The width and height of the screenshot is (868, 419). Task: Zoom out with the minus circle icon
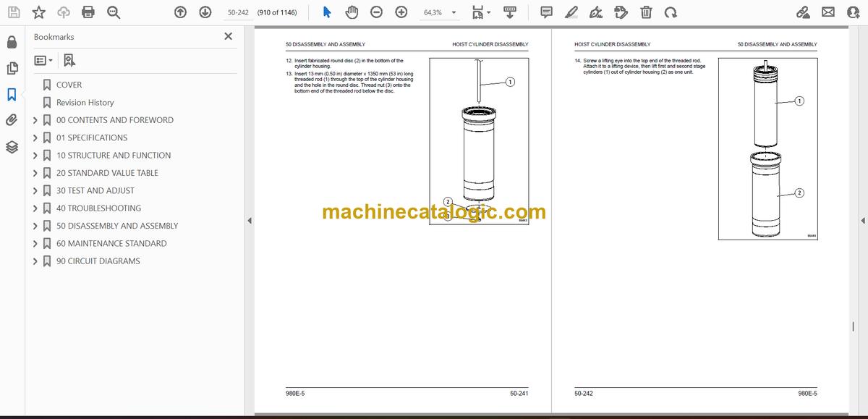click(x=377, y=12)
